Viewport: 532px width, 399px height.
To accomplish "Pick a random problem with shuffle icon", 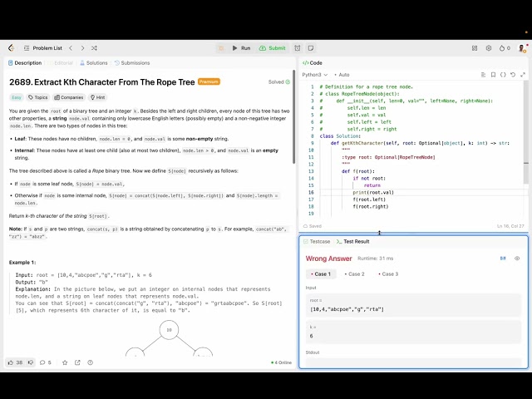I will click(x=94, y=48).
